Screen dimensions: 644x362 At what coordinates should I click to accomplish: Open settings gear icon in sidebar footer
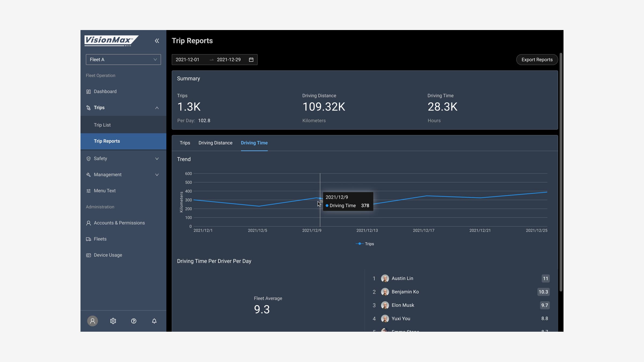pos(113,321)
